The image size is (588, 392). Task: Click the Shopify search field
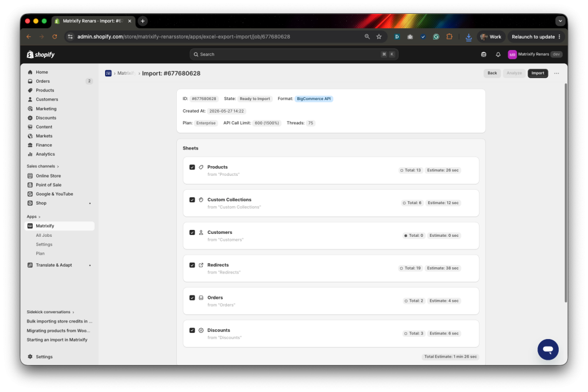click(x=293, y=55)
